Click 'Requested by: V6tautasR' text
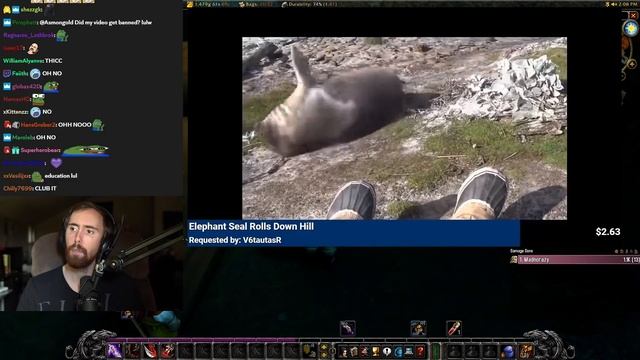 (235, 240)
